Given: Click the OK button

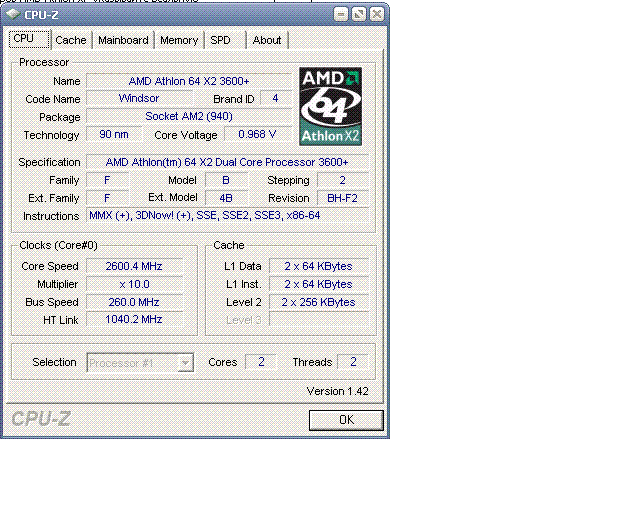Looking at the screenshot, I should (346, 420).
